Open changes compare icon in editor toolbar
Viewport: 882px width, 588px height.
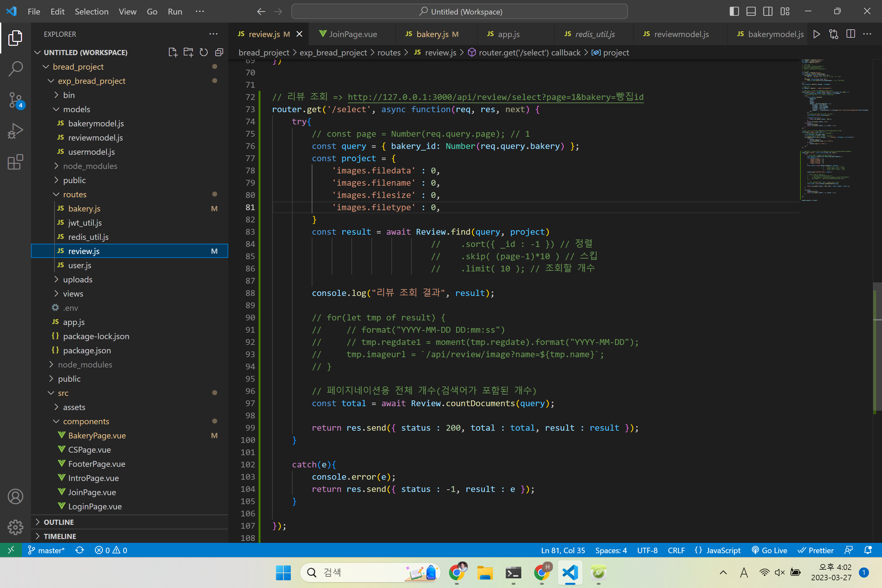click(833, 34)
